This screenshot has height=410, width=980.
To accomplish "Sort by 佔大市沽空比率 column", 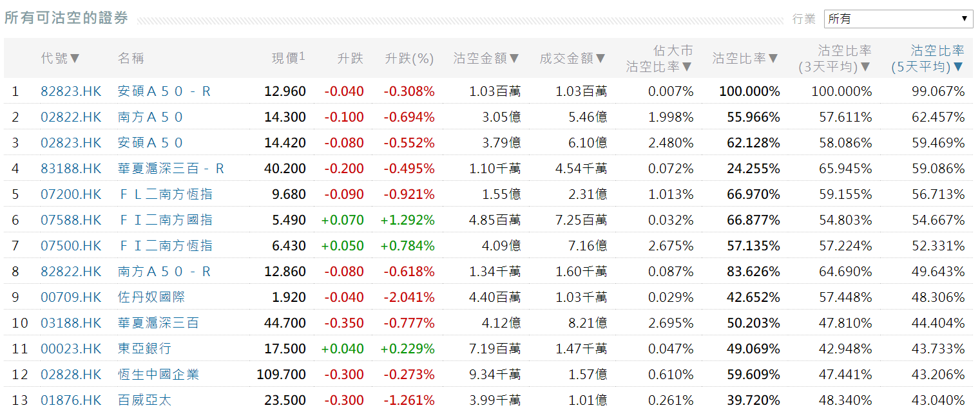I will 660,59.
